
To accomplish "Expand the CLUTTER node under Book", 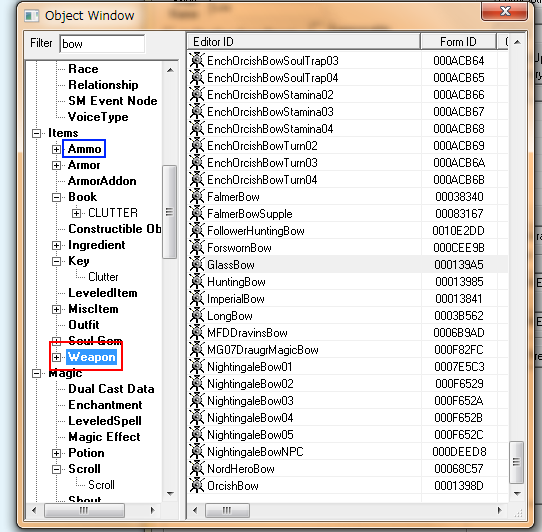I will tap(76, 213).
